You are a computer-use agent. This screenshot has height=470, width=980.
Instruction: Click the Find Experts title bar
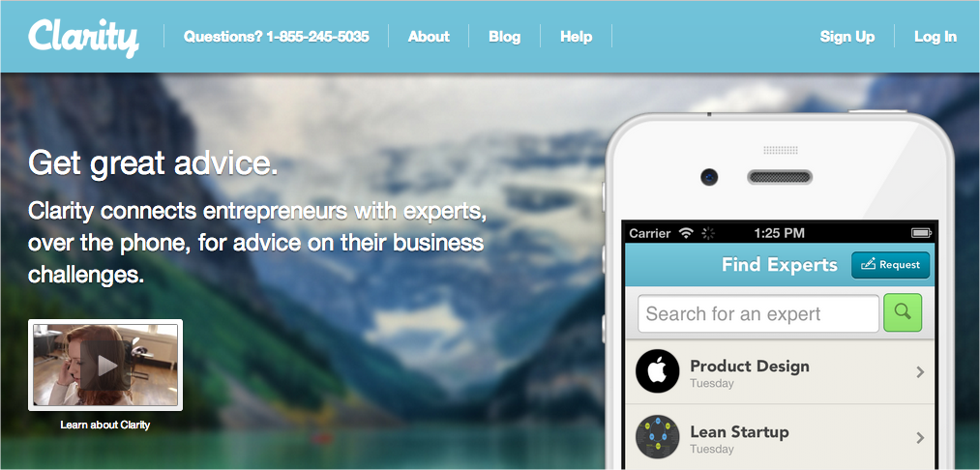coord(780,265)
